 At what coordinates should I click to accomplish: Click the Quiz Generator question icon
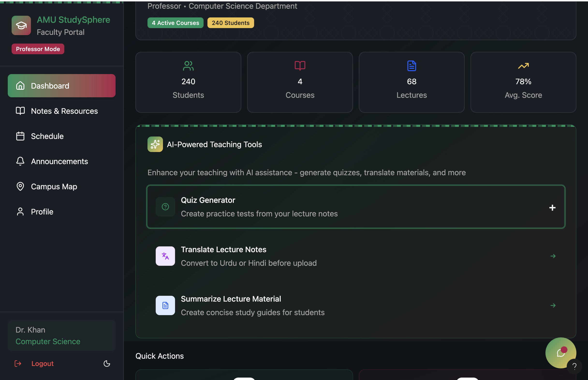(165, 207)
